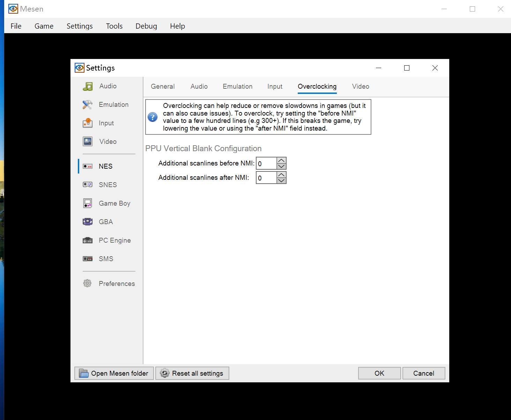This screenshot has width=511, height=420.
Task: Switch to the Input tab in NES settings
Action: click(x=275, y=86)
